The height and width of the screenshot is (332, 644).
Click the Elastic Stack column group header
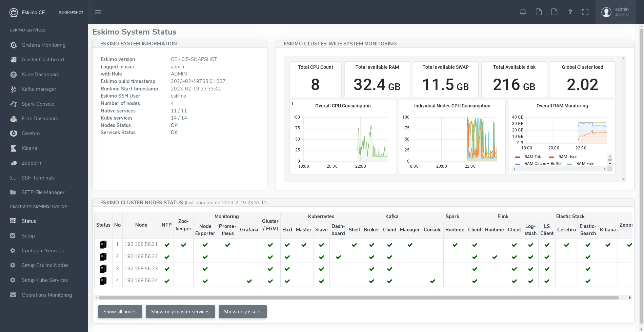point(570,216)
